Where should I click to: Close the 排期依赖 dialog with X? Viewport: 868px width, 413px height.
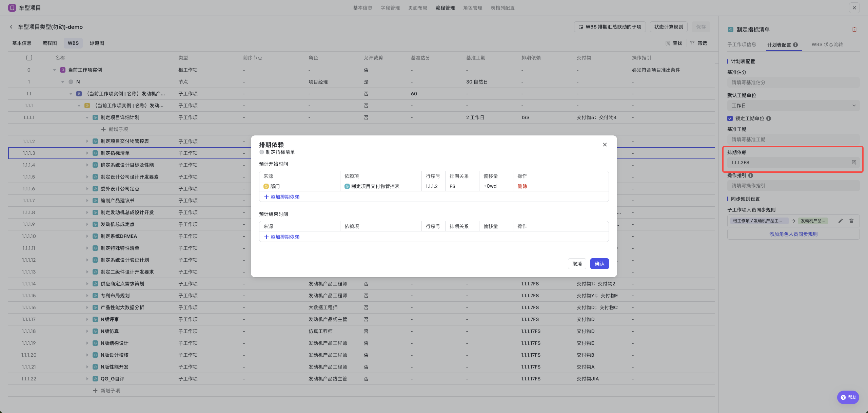[x=605, y=145]
